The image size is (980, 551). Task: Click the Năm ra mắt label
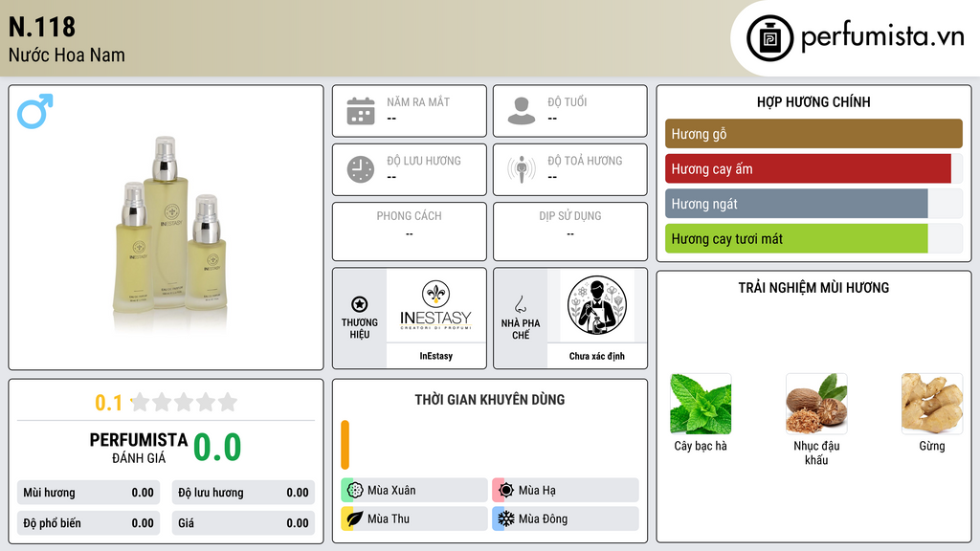click(418, 101)
